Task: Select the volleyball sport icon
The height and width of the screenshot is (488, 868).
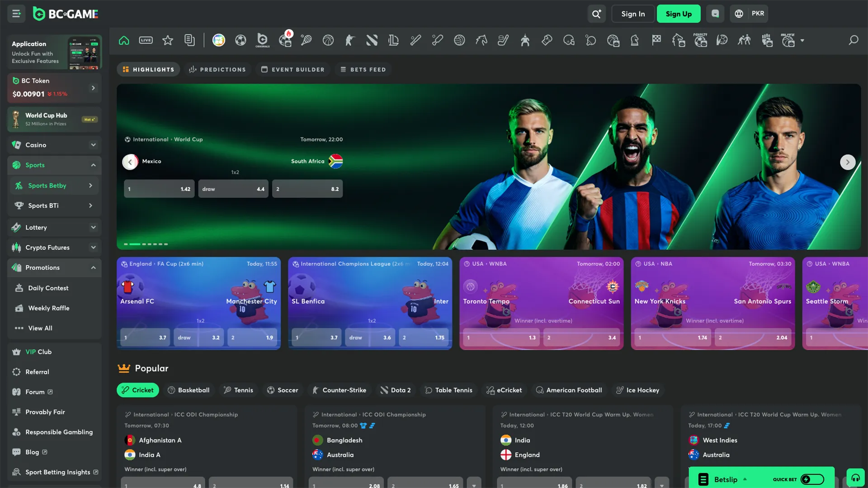Action: [459, 40]
